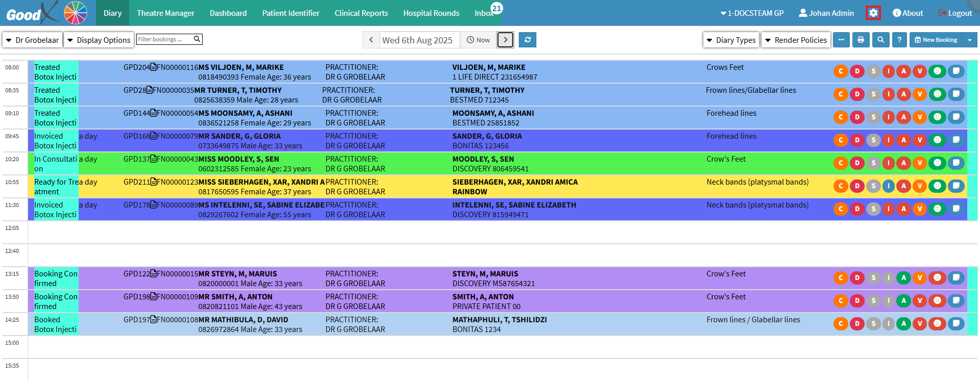This screenshot has height=385, width=980.
Task: Open note icon for Marike Viljoen booking
Action: pyautogui.click(x=956, y=71)
